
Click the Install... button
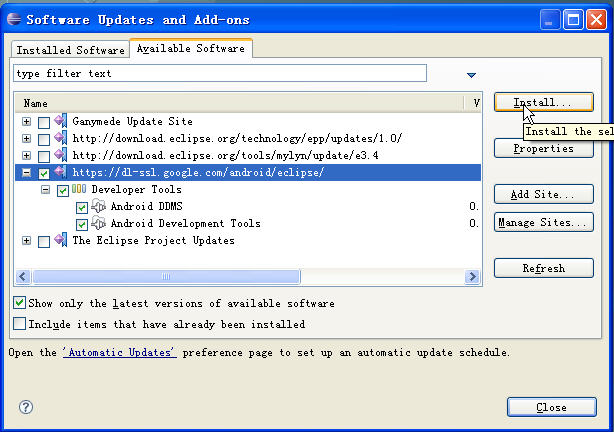pyautogui.click(x=544, y=102)
